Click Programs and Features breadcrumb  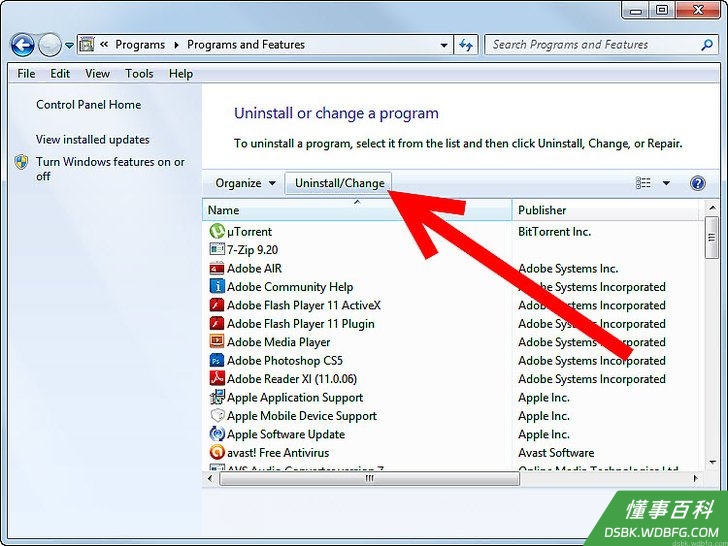246,45
